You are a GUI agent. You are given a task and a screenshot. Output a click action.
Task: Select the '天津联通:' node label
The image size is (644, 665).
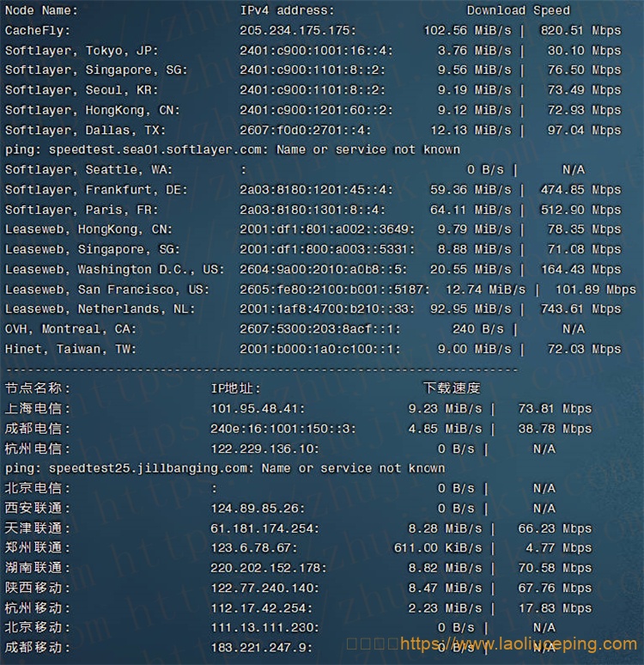(x=37, y=529)
